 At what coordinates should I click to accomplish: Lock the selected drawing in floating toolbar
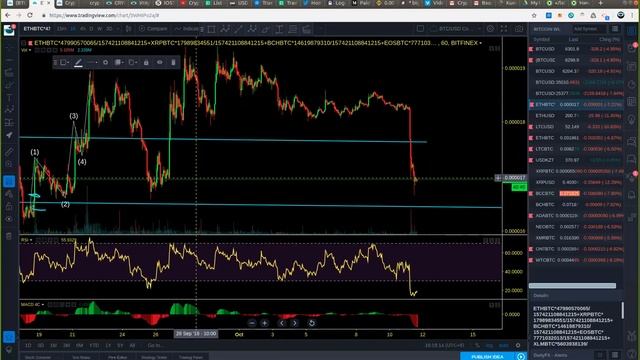point(146,62)
